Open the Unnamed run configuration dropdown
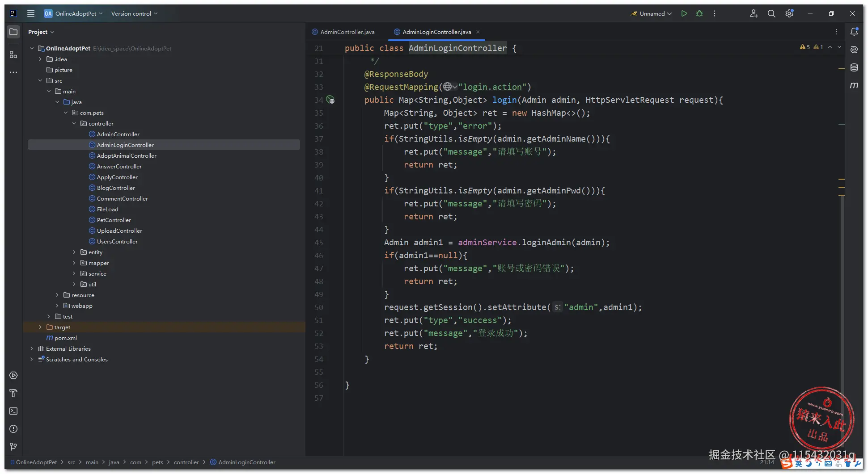 (x=652, y=13)
